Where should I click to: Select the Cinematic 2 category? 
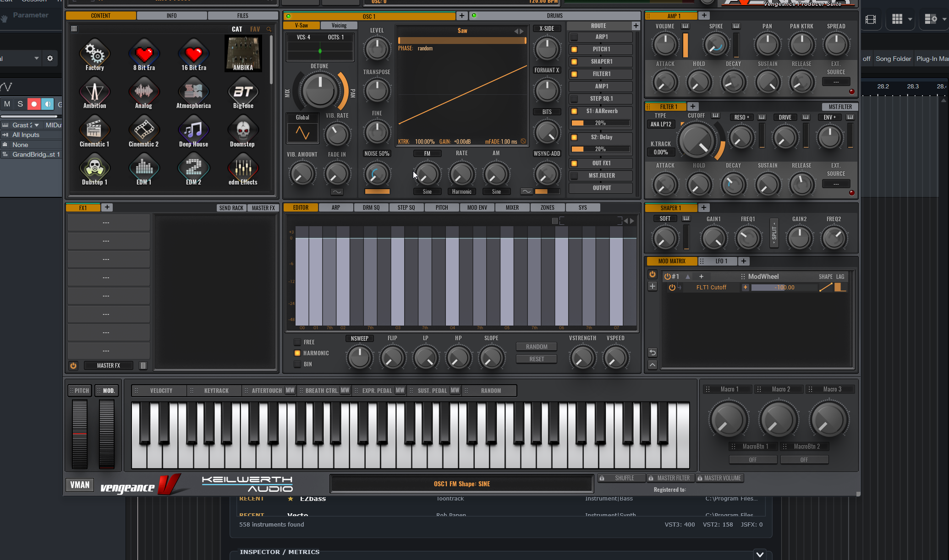pos(144,131)
